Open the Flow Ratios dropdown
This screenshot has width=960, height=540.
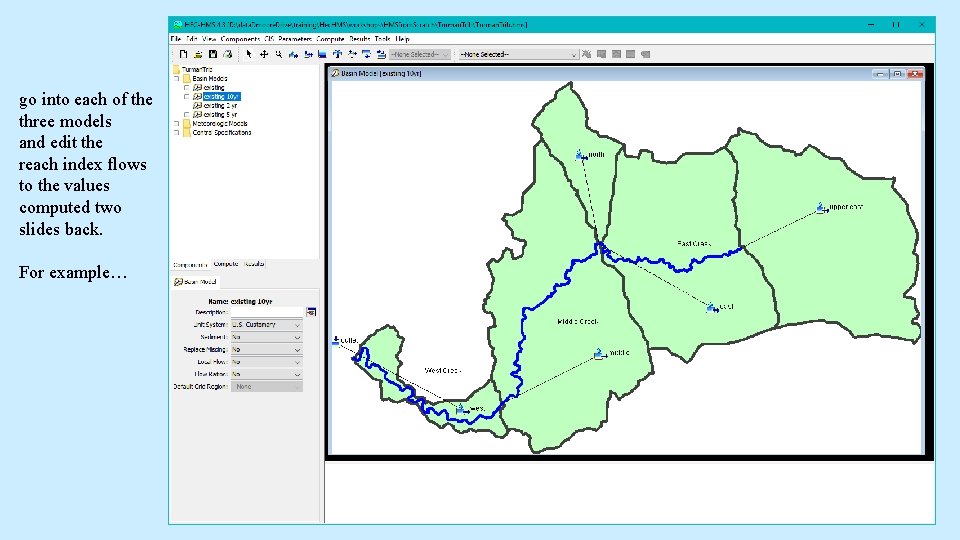[266, 374]
